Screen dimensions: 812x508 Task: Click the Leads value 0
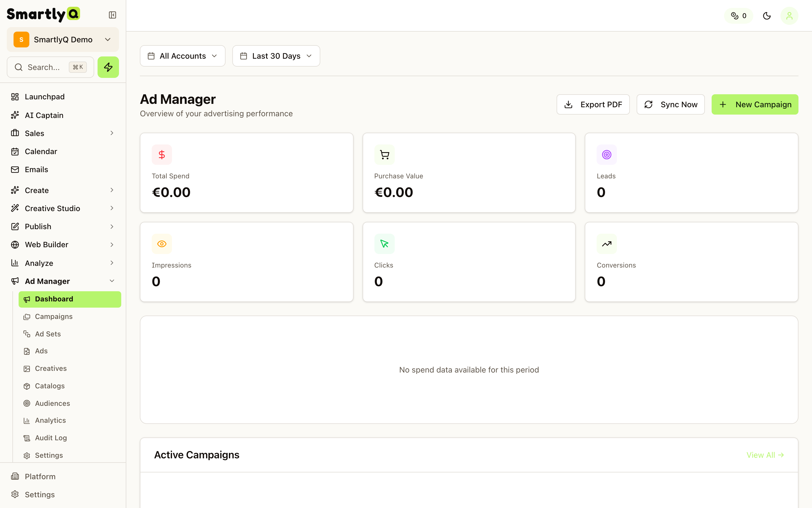point(601,192)
